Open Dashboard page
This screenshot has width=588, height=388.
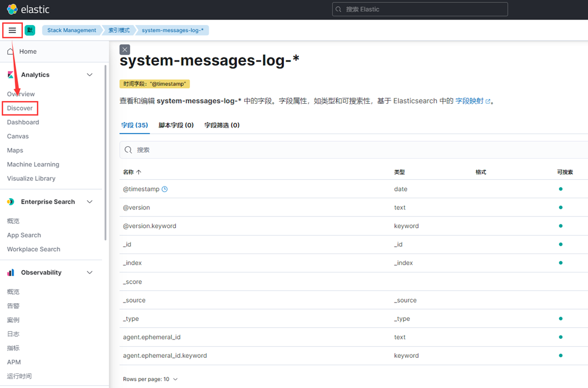click(x=23, y=122)
